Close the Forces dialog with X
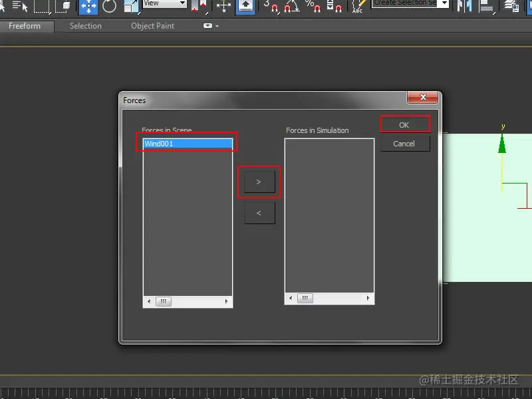This screenshot has width=532, height=399. pyautogui.click(x=423, y=97)
